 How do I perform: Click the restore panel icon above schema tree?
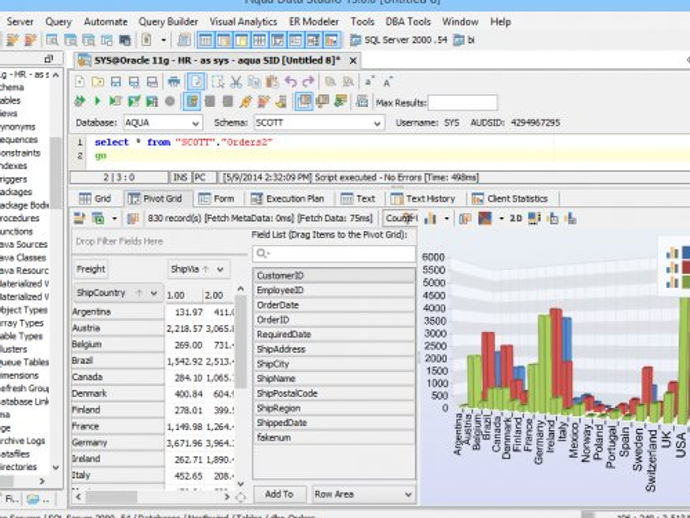(48, 59)
